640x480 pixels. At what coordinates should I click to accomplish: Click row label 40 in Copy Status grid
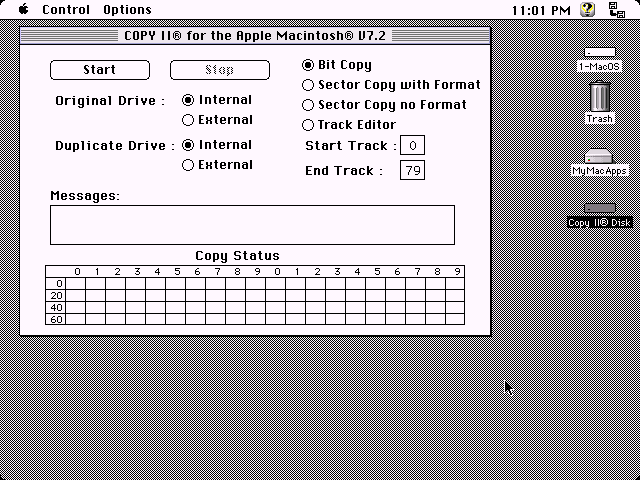[56, 307]
